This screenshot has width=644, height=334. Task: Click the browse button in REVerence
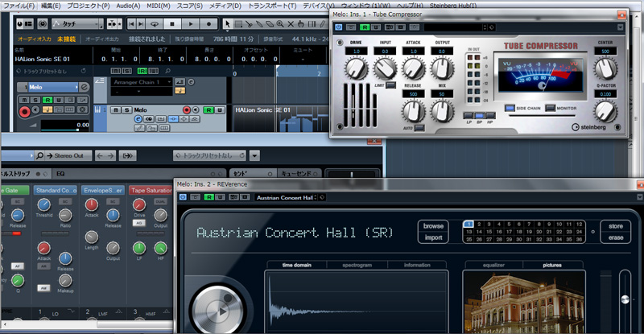click(433, 226)
